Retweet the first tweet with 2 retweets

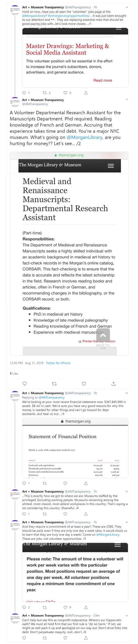pyautogui.click(x=45, y=93)
